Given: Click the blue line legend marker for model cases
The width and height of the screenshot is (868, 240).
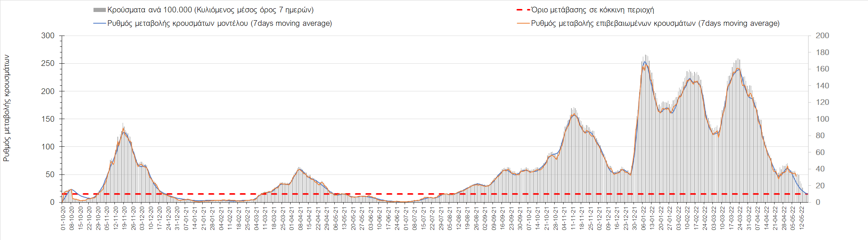Looking at the screenshot, I should click(x=99, y=23).
